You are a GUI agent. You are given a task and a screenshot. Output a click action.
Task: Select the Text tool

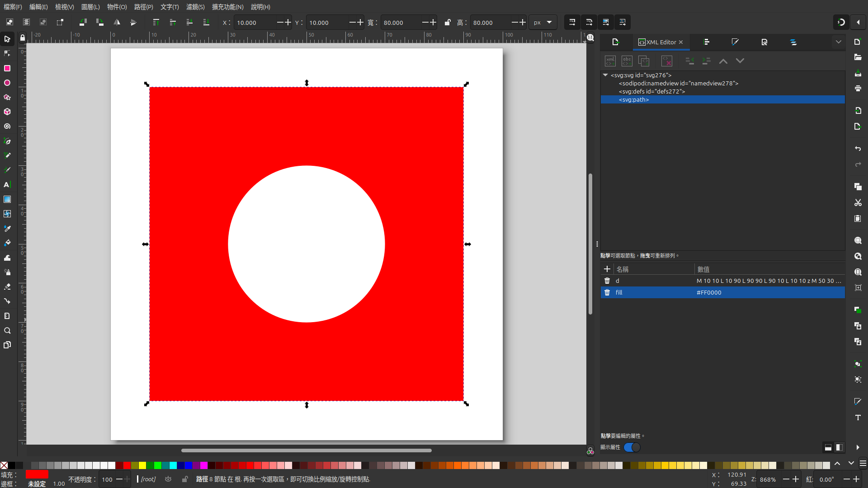(x=7, y=185)
